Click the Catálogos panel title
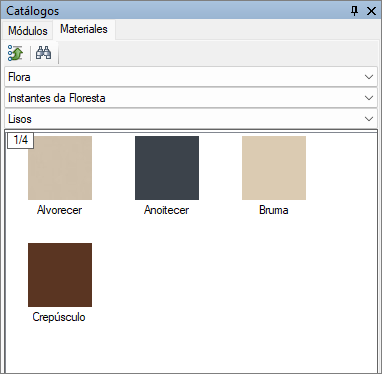 tap(33, 11)
